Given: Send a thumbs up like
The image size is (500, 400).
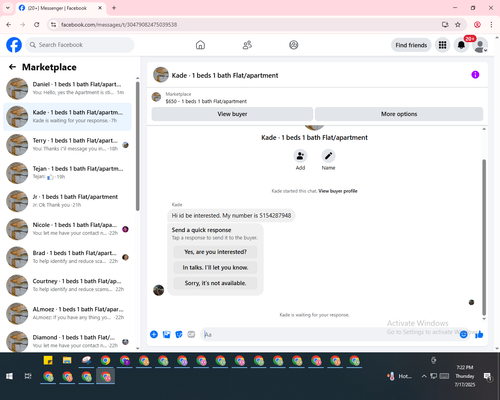Looking at the screenshot, I should pyautogui.click(x=479, y=334).
